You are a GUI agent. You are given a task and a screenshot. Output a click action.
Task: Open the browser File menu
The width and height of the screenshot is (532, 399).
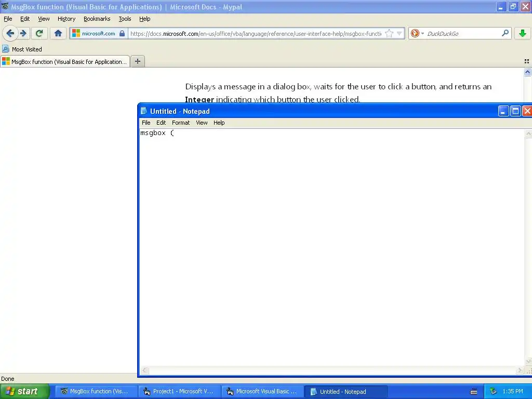tap(8, 19)
